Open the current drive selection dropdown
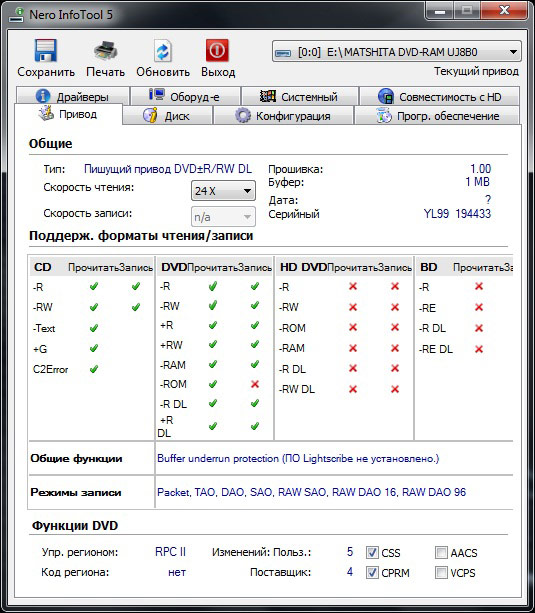The height and width of the screenshot is (613, 535). pyautogui.click(x=397, y=52)
